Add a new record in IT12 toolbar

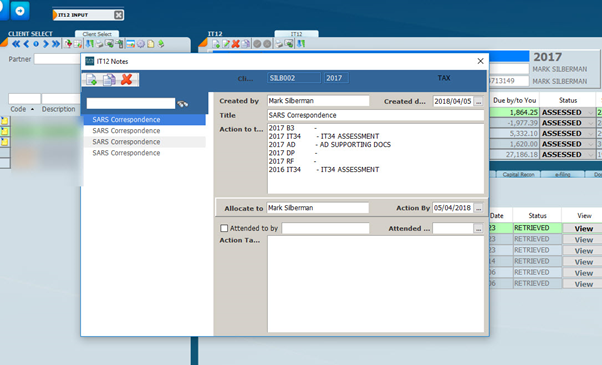click(216, 44)
